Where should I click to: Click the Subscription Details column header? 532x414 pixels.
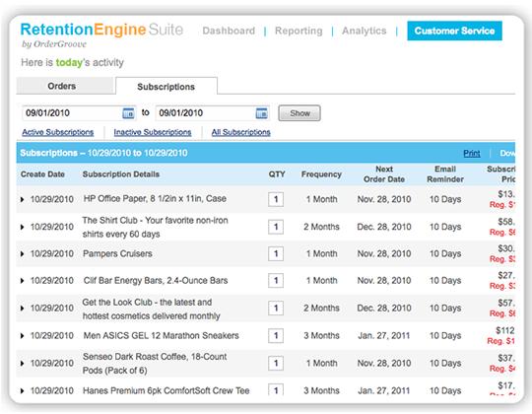(121, 174)
